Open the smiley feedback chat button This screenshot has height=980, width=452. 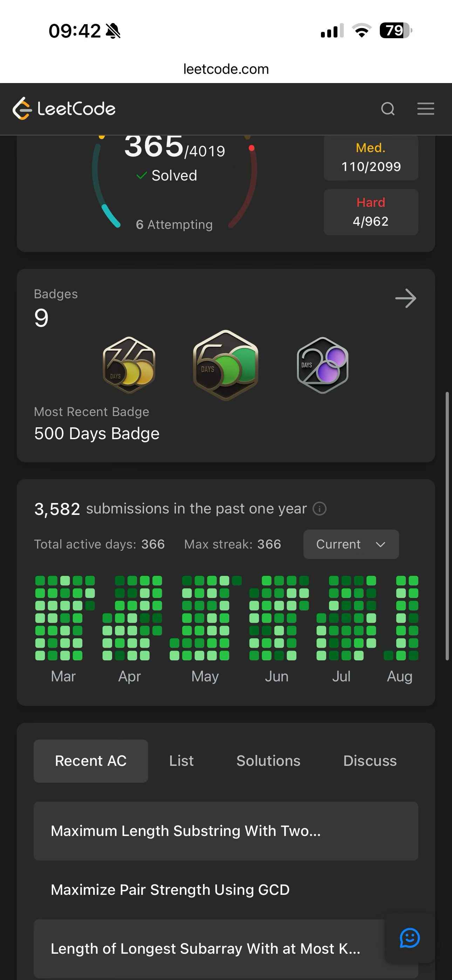(x=410, y=938)
